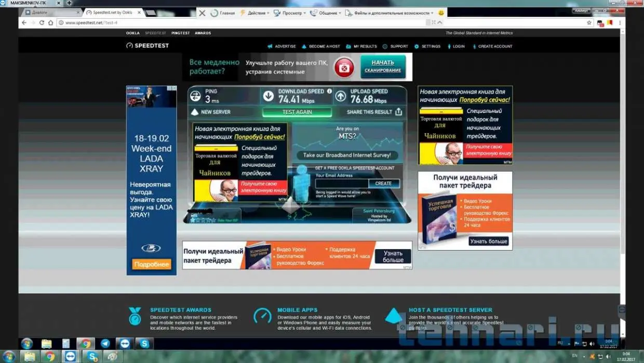The width and height of the screenshot is (644, 363).
Task: Click Узнать больше in right sidebar ad
Action: [488, 241]
